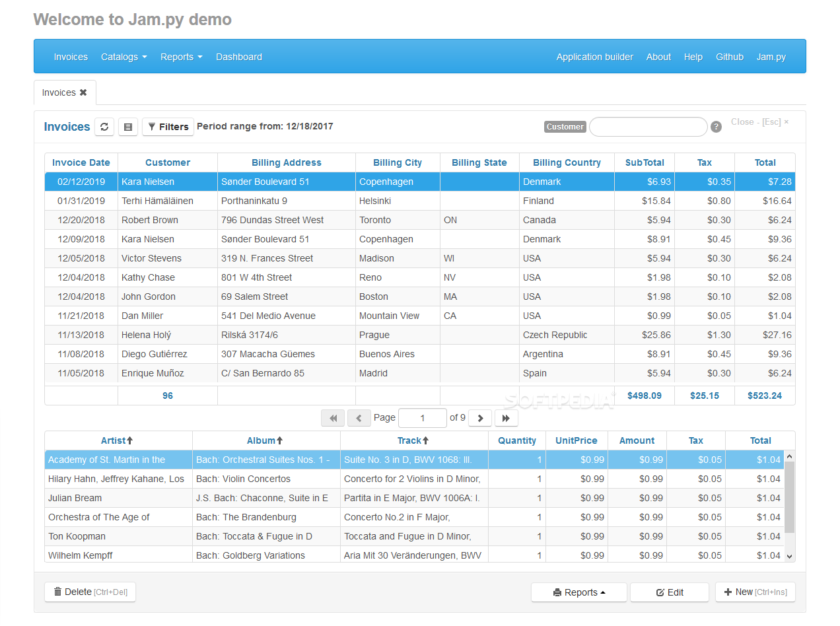Screen dimensions: 840x626
Task: Delete the selected invoice
Action: (90, 592)
